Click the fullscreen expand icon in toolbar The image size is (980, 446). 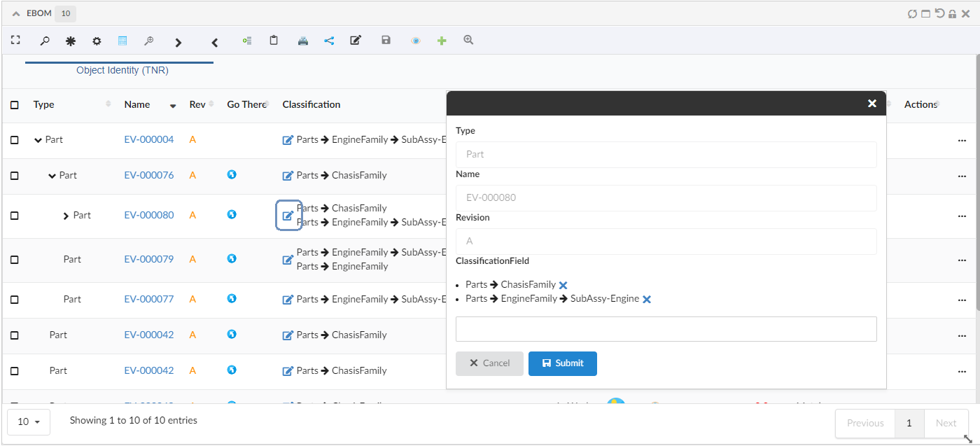[x=15, y=41]
